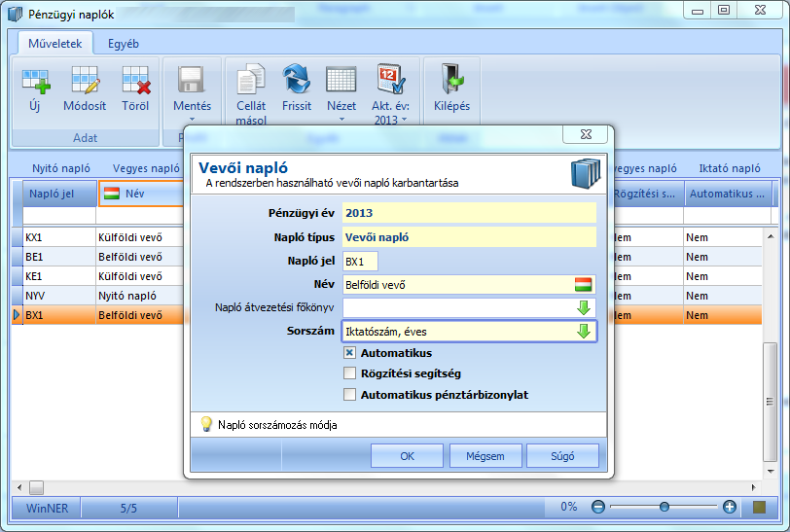Click Pénzügyi év value 2013
The height and width of the screenshot is (532, 790).
pyautogui.click(x=469, y=213)
